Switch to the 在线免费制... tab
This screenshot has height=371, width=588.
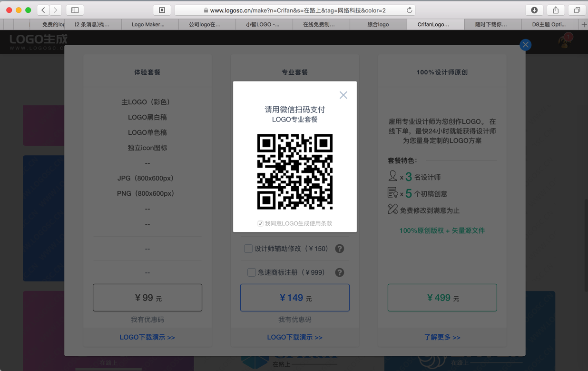point(319,24)
